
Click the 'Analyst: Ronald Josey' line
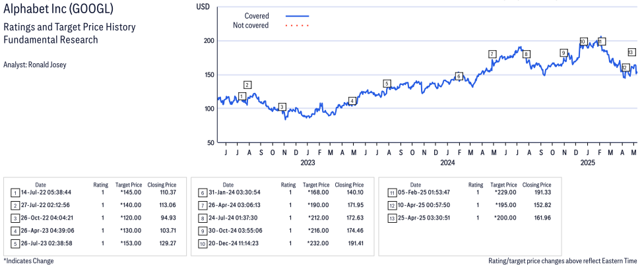[x=34, y=65]
